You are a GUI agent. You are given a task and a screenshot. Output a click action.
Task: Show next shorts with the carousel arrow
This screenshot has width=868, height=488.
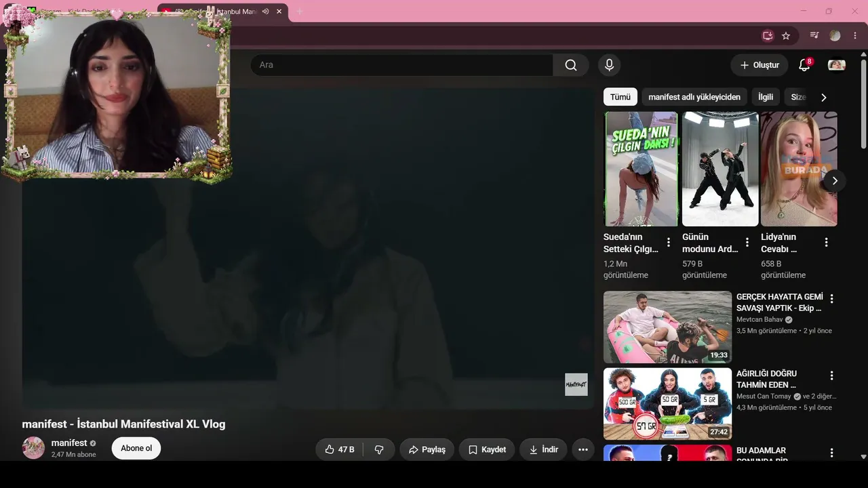835,181
